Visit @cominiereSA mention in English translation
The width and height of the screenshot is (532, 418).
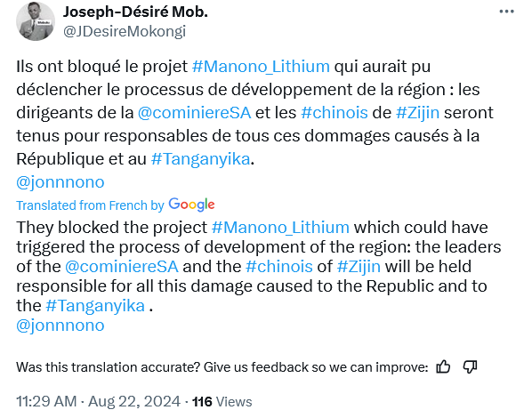click(122, 267)
